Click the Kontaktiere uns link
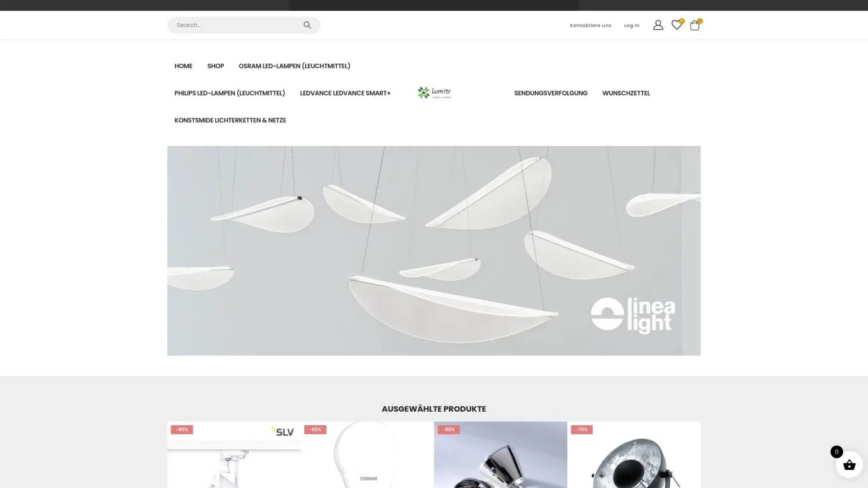 click(590, 25)
